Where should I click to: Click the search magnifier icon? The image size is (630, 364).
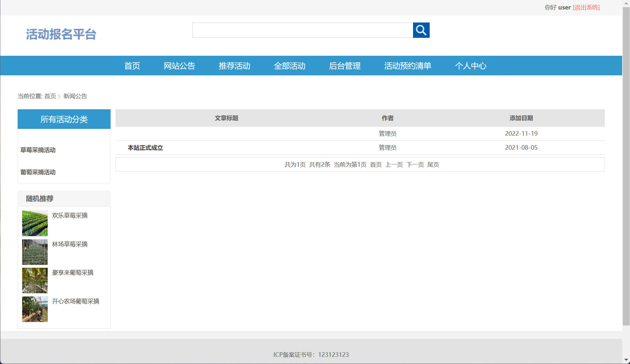pos(421,30)
